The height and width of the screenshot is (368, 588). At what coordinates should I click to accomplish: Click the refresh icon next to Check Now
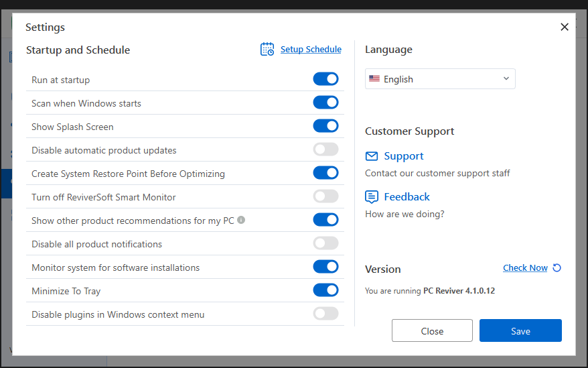(557, 267)
